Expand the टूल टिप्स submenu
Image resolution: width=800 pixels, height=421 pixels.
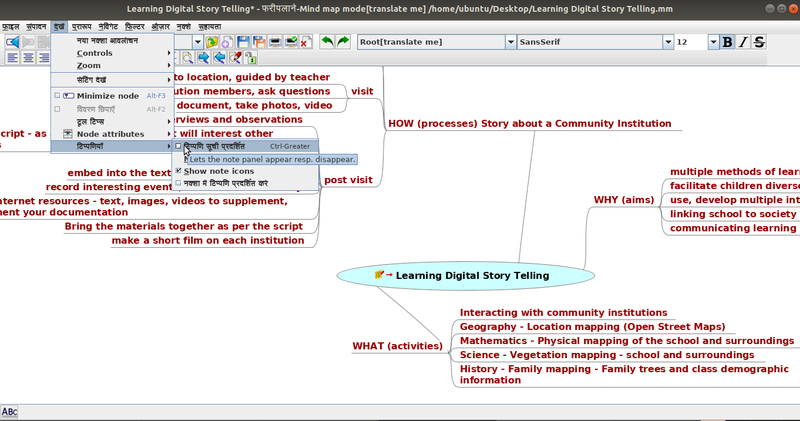[x=112, y=121]
